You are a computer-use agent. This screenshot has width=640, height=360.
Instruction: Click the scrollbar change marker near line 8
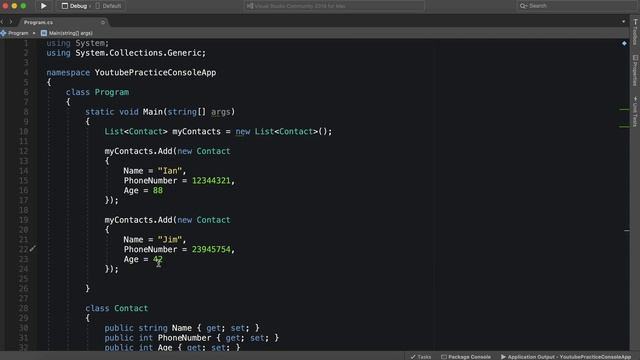pos(624,110)
